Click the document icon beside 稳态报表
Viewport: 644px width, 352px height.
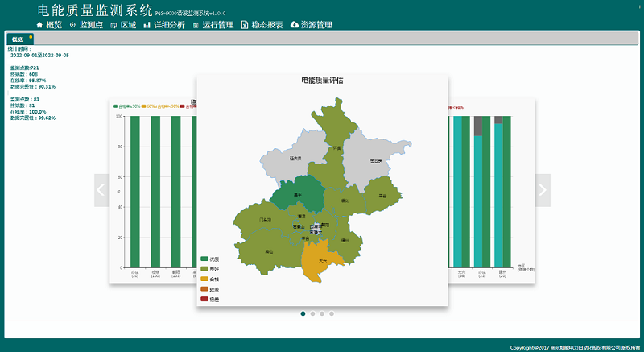click(x=245, y=25)
